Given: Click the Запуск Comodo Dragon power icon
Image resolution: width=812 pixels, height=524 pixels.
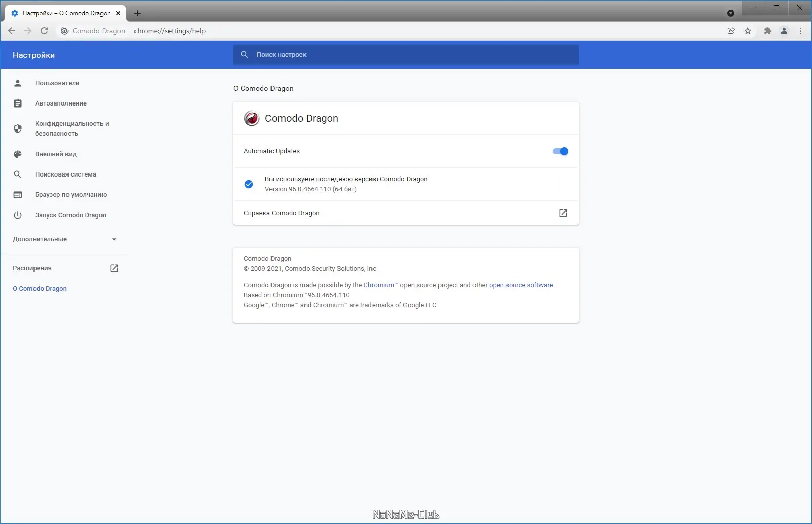Looking at the screenshot, I should (x=18, y=215).
